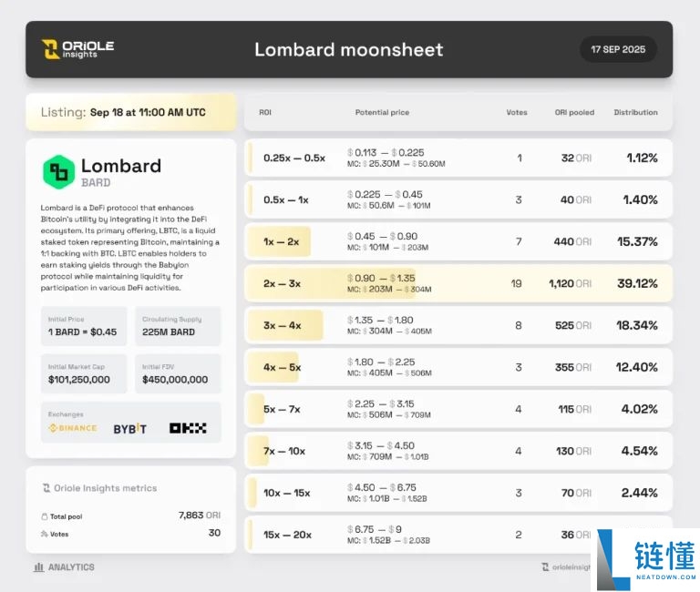
Task: Click the $1.35 — $1.80 price range
Action: point(380,321)
